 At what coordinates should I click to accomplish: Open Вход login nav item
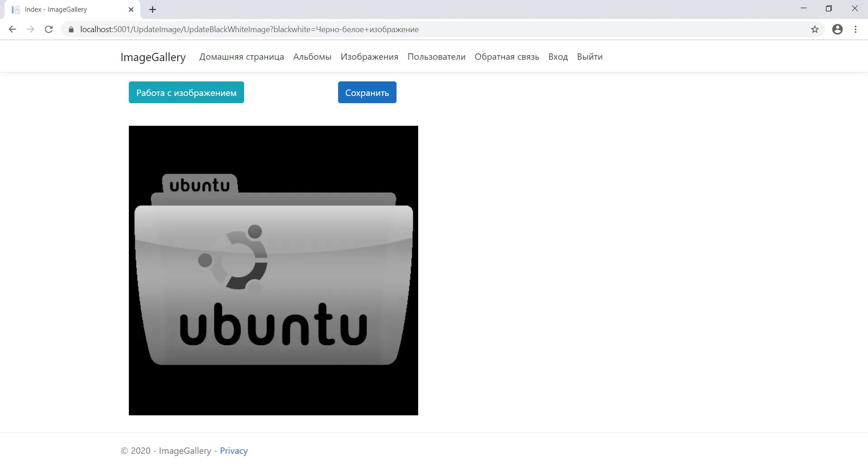558,57
